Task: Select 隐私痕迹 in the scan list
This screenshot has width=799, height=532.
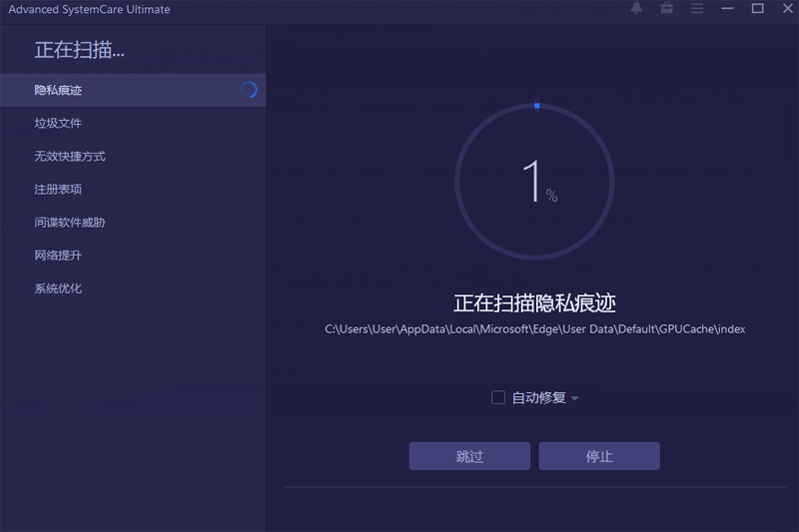Action: point(133,90)
